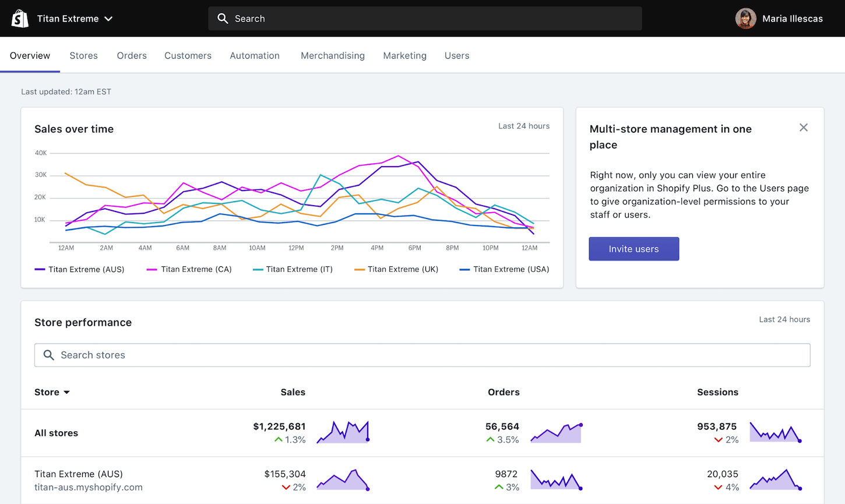Click the Shopify bag logo
Viewport: 845px width, 504px height.
[x=20, y=19]
